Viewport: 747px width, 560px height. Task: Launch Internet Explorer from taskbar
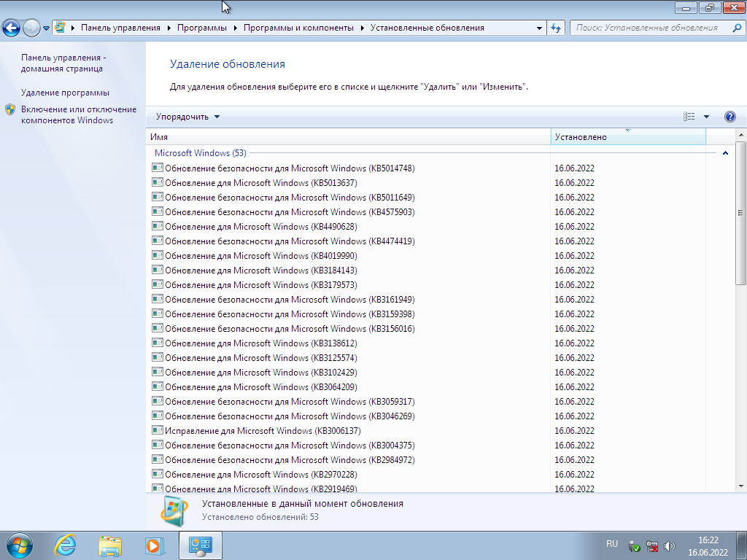point(65,545)
